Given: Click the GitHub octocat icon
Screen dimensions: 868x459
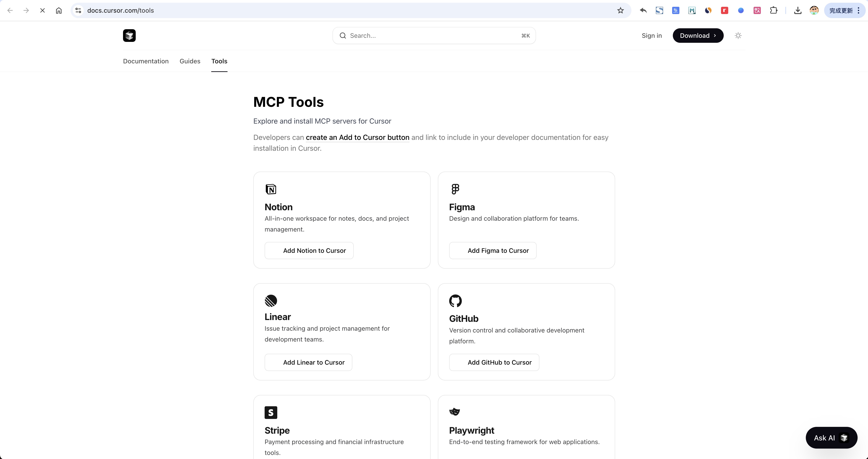Looking at the screenshot, I should click(x=455, y=301).
